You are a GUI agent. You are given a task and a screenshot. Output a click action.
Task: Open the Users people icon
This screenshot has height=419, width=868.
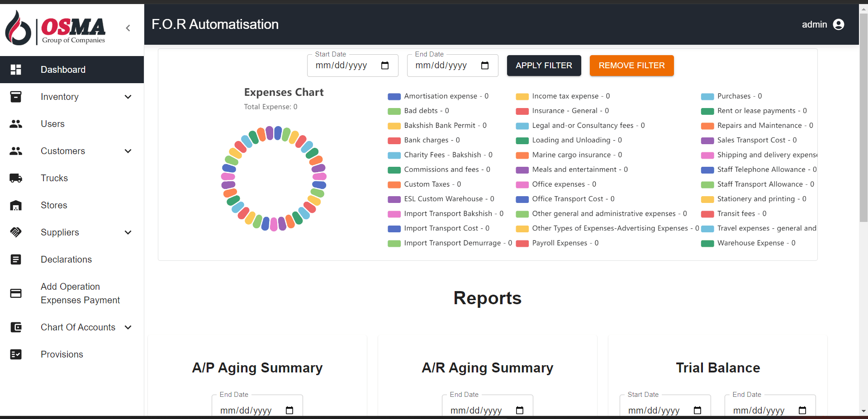(x=16, y=124)
